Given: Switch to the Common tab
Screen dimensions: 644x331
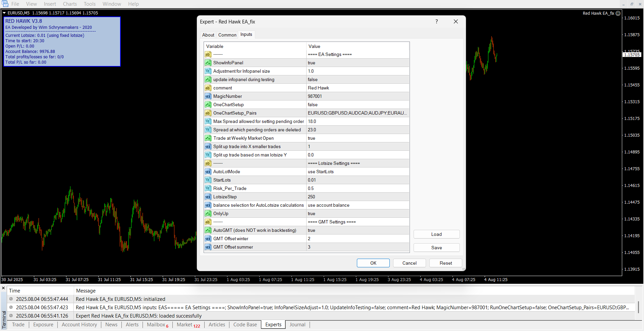Looking at the screenshot, I should tap(227, 35).
